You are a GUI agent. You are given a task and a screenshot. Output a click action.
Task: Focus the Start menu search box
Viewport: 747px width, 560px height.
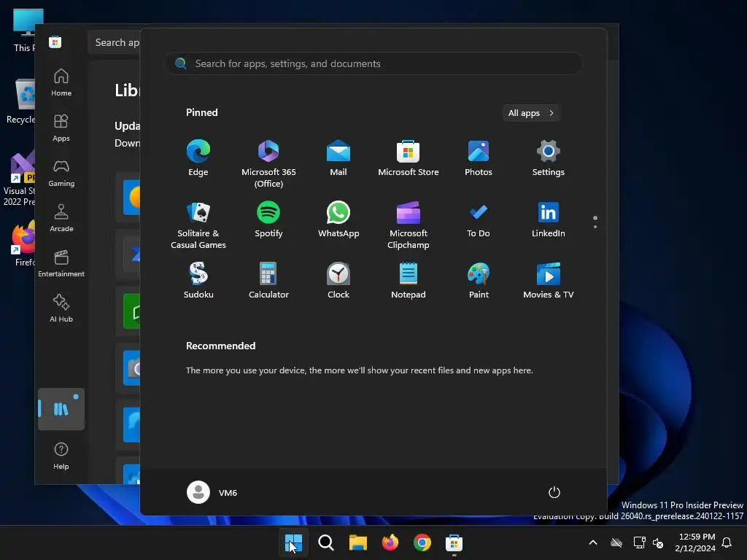pyautogui.click(x=373, y=64)
